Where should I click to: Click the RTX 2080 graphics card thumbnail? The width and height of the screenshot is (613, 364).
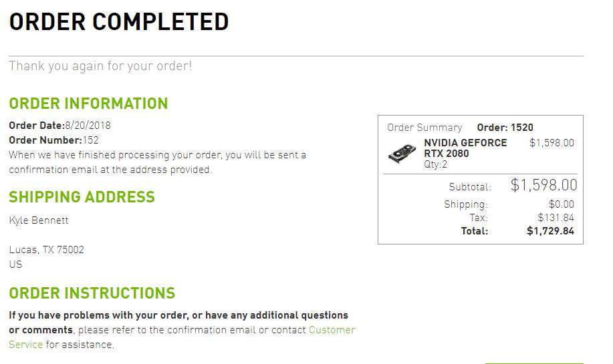[x=402, y=154]
